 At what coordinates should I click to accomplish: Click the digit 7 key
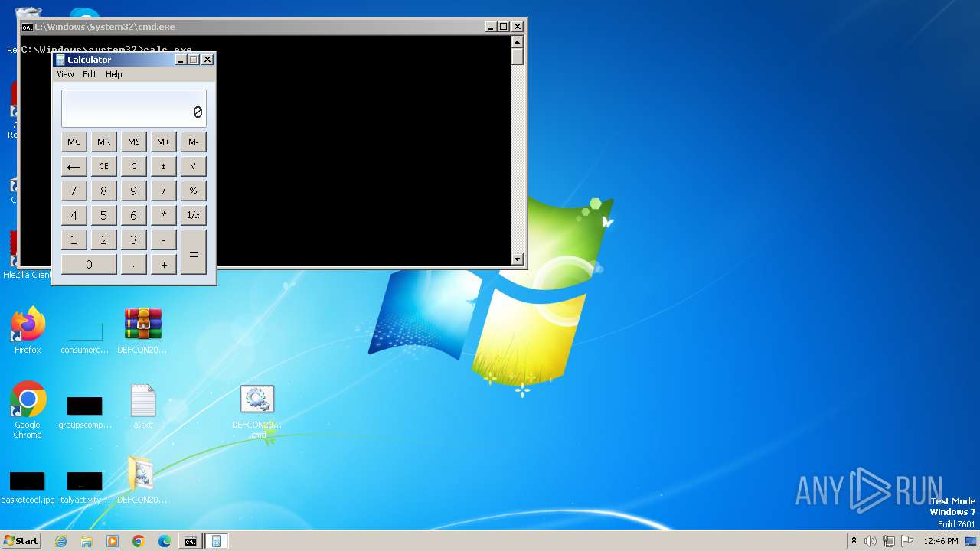73,191
